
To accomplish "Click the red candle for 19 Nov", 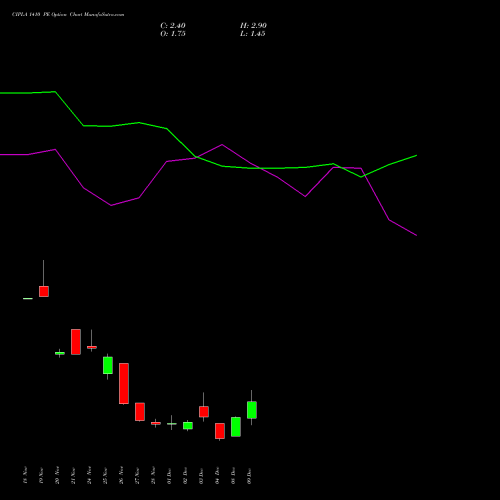I will (x=44, y=291).
